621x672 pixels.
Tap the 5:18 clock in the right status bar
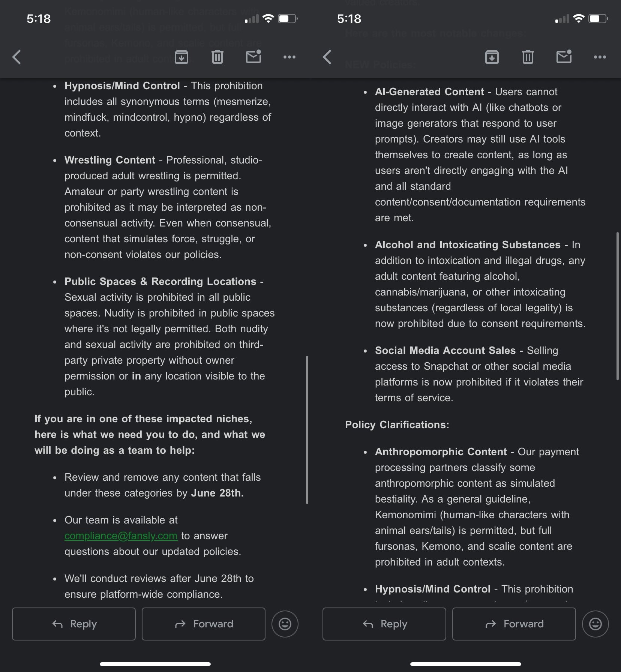(349, 19)
